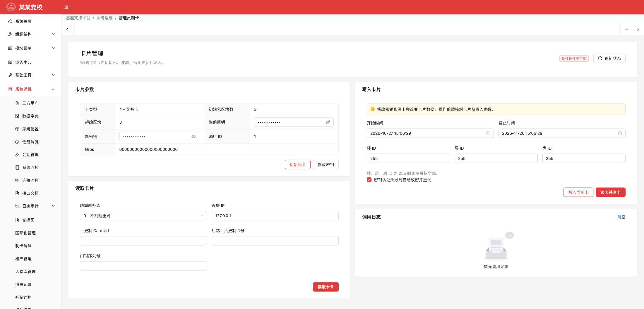Expand the 组织架构 submenu chevron
Screen dimensions: 644x309
pyautogui.click(x=53, y=34)
